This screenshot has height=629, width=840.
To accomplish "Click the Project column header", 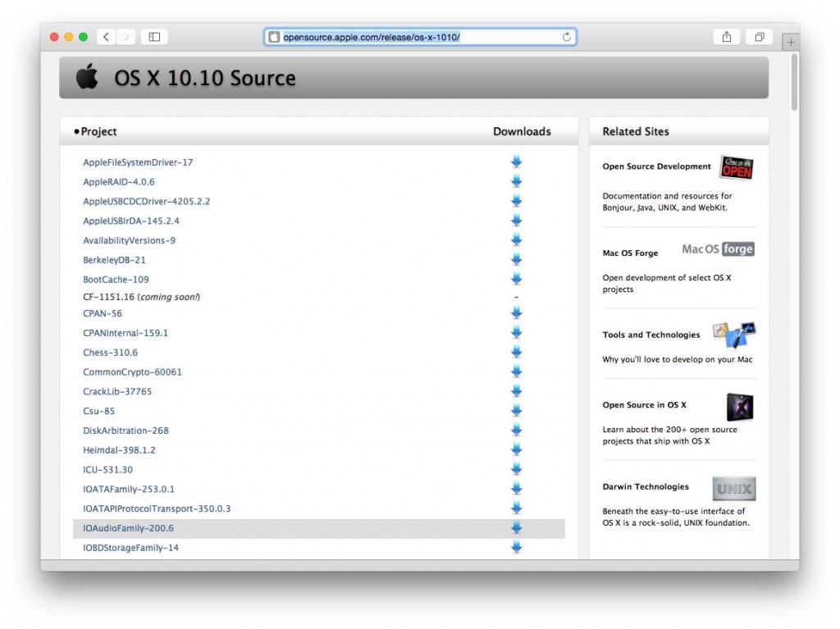I will [98, 131].
